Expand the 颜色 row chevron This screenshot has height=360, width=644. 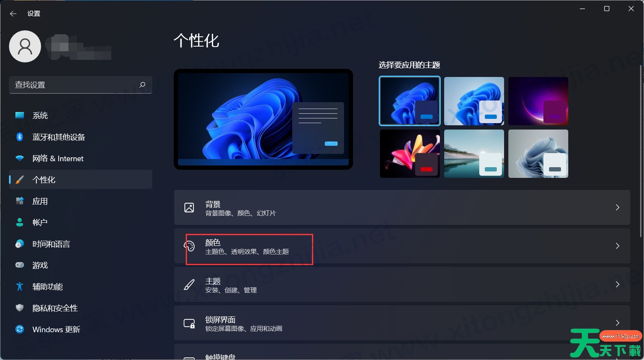617,246
